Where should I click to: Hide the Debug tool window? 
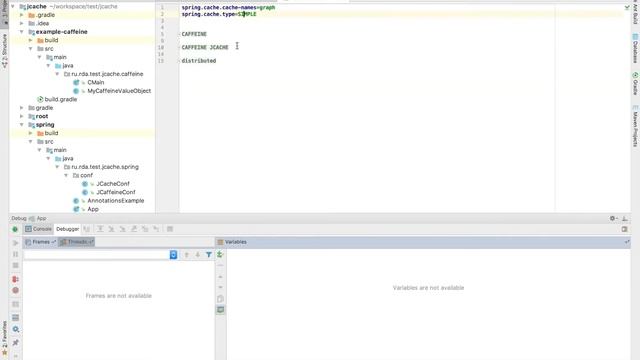point(625,218)
